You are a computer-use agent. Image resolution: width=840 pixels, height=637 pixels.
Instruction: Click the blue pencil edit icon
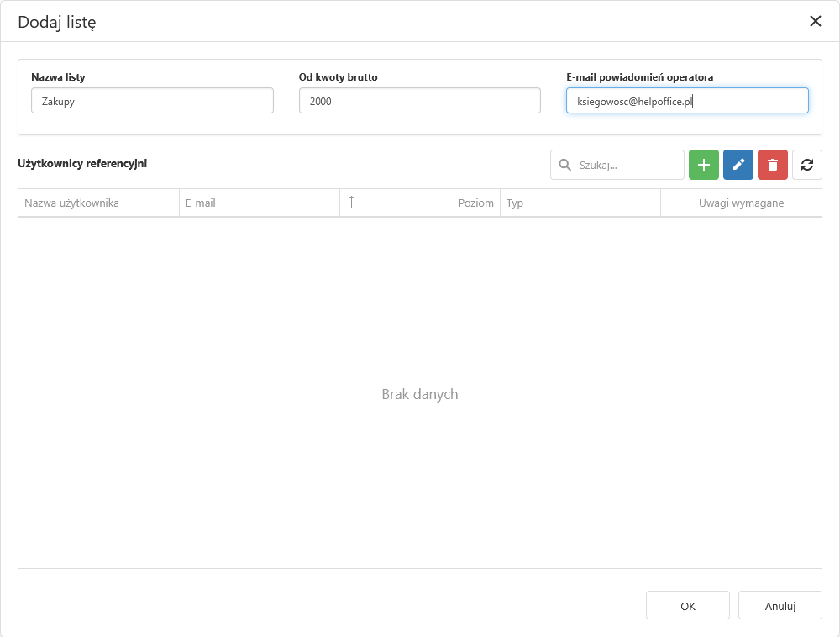point(738,165)
